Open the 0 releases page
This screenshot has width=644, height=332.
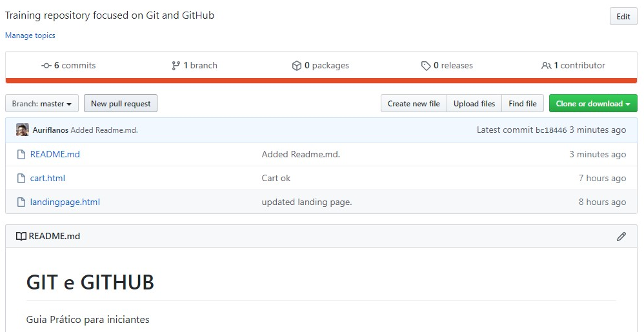coord(447,65)
